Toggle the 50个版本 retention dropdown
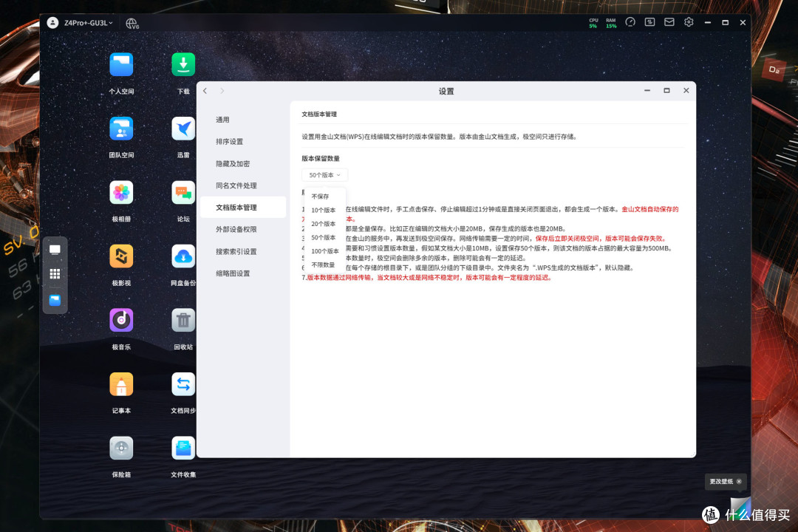This screenshot has height=532, width=798. coord(324,175)
